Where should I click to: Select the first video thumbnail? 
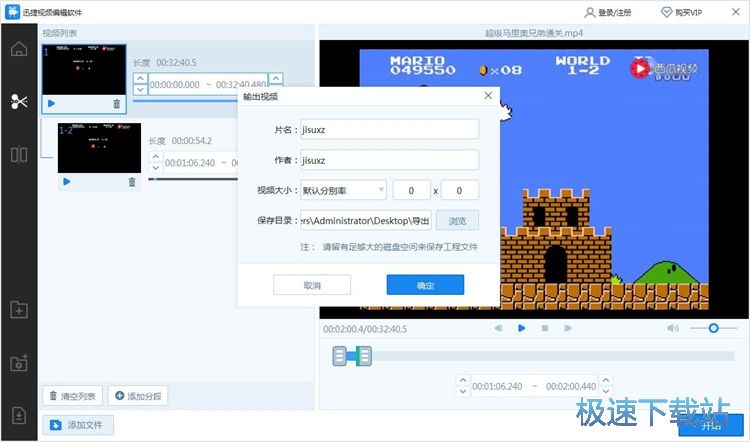coord(84,70)
